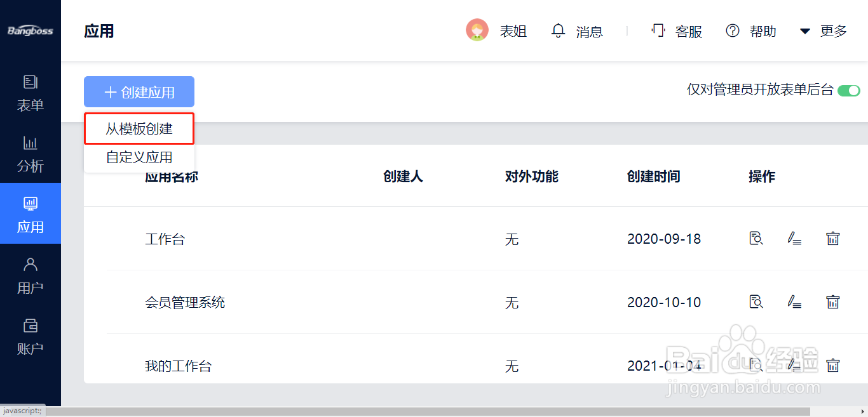Open the 创建应用 dropdown button
The image size is (868, 417).
(139, 92)
